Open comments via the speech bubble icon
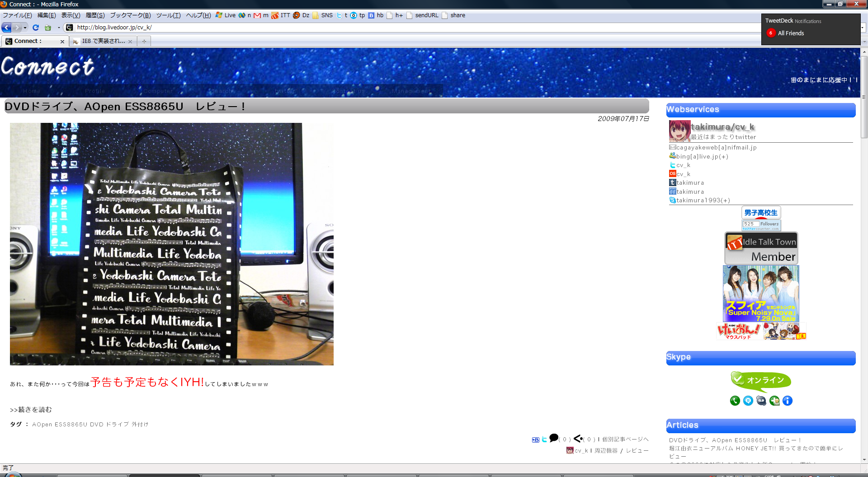 coord(554,437)
